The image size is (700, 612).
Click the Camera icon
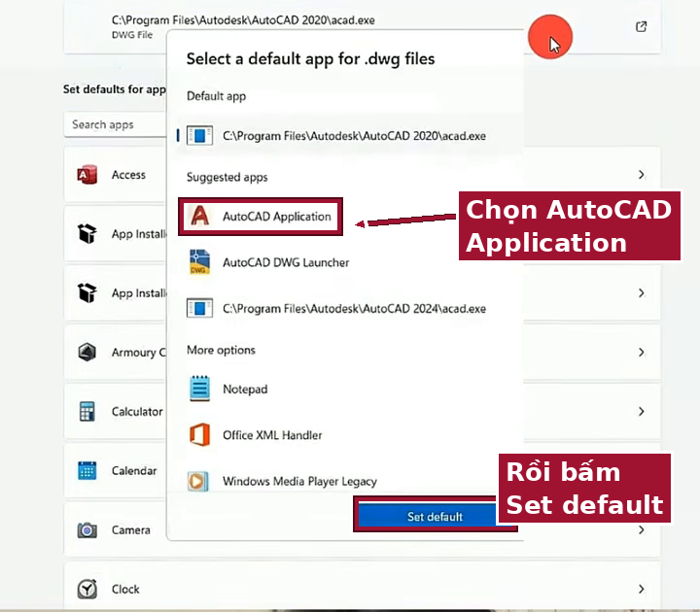pos(87,530)
